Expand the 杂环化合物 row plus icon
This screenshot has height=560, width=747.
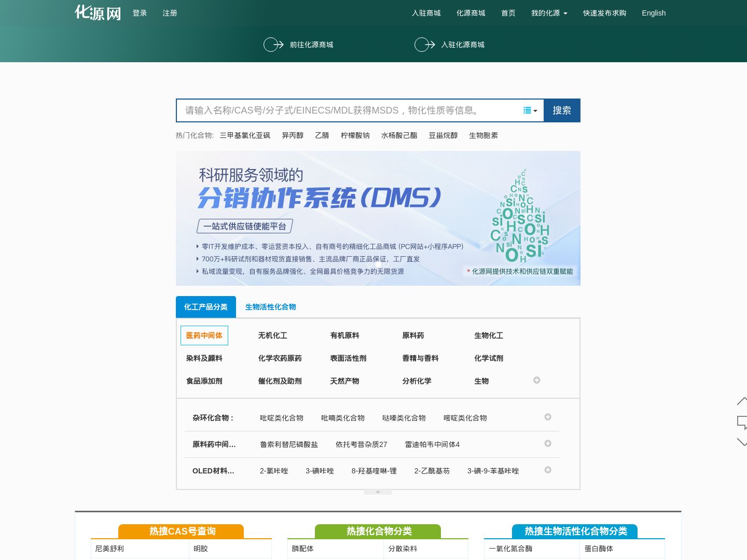[x=548, y=417]
